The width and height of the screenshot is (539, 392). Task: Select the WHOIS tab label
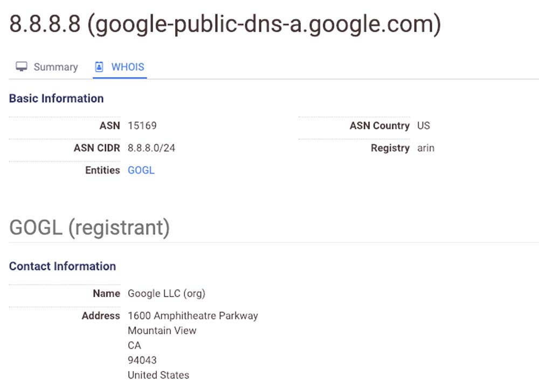point(128,67)
